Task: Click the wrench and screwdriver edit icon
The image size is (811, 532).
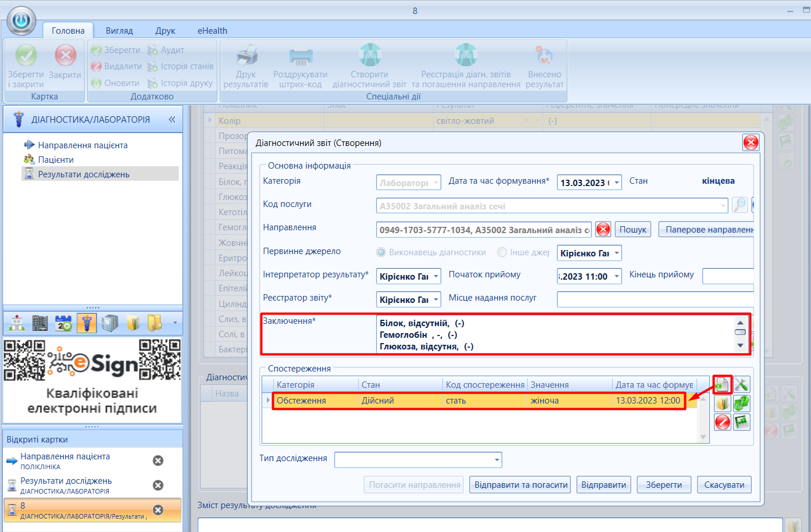Action: (741, 384)
